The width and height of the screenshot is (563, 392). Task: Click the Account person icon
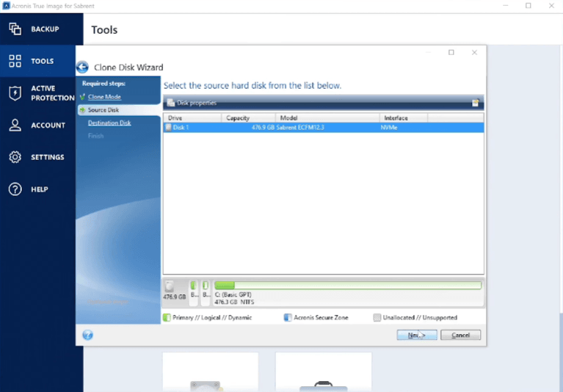[15, 125]
